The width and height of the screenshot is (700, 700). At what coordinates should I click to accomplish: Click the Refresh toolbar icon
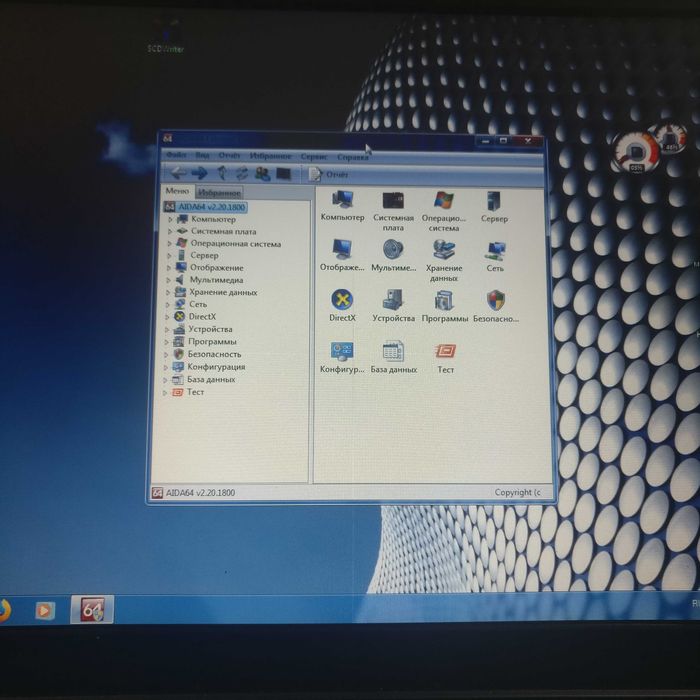tap(242, 173)
